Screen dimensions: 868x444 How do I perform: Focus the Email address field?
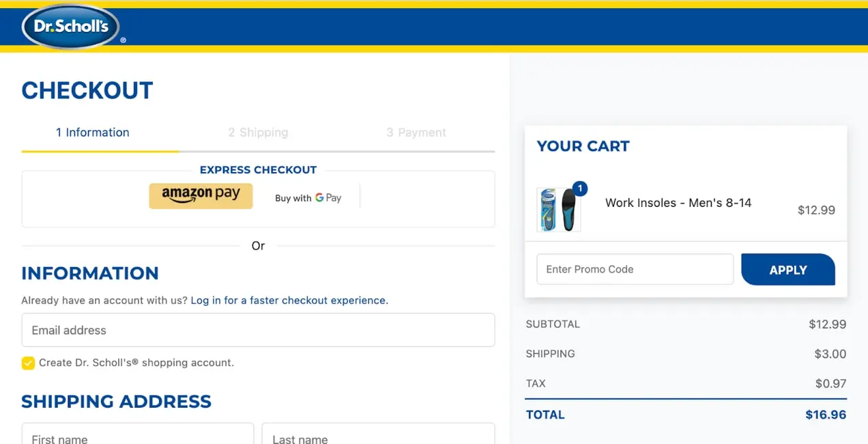258,331
